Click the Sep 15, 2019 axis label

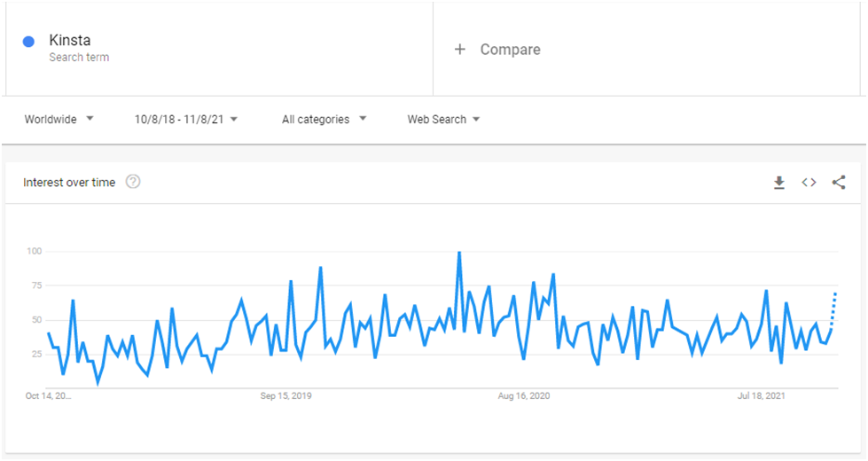pyautogui.click(x=285, y=395)
